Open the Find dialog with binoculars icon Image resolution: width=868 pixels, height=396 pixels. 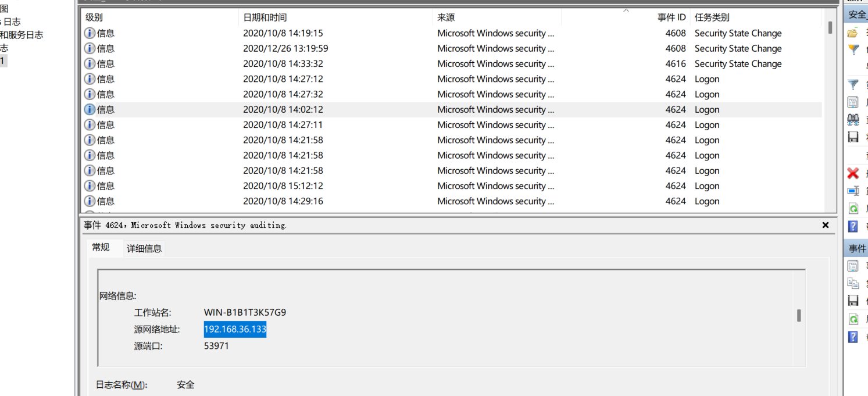click(852, 119)
